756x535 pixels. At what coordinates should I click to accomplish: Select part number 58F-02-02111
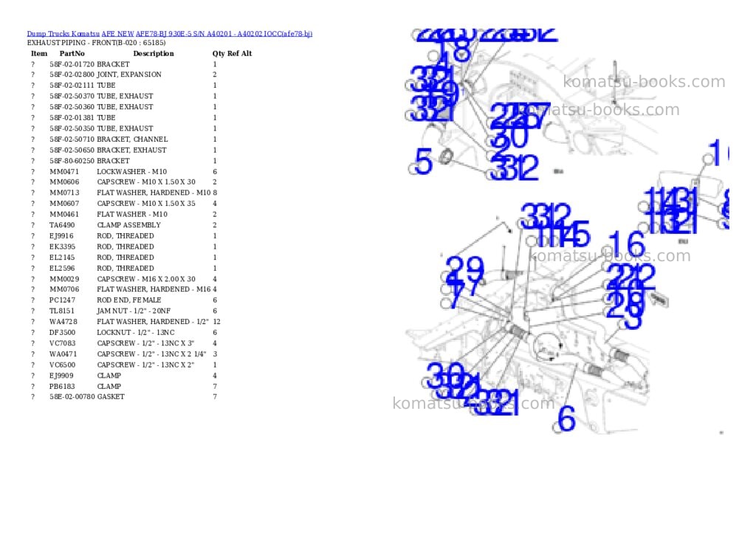72,86
